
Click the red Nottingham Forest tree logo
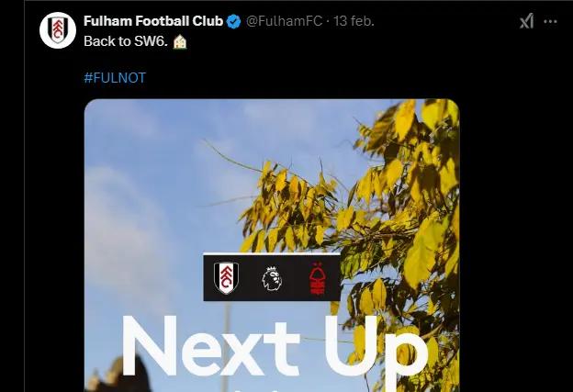tap(317, 278)
